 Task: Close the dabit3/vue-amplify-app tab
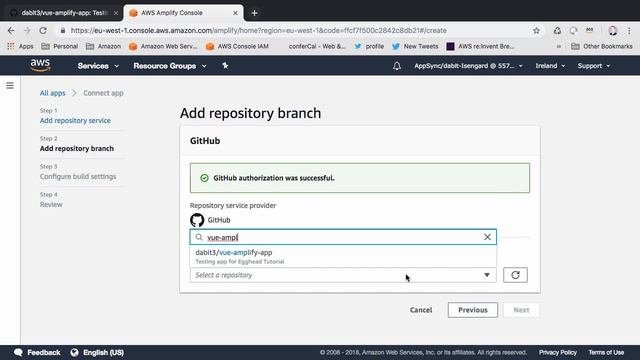pos(116,13)
